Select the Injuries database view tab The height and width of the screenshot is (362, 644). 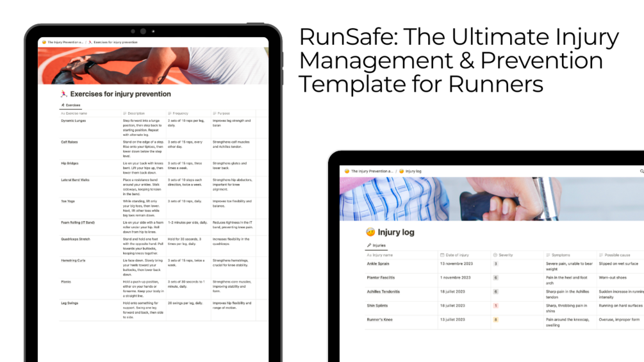[x=376, y=245]
